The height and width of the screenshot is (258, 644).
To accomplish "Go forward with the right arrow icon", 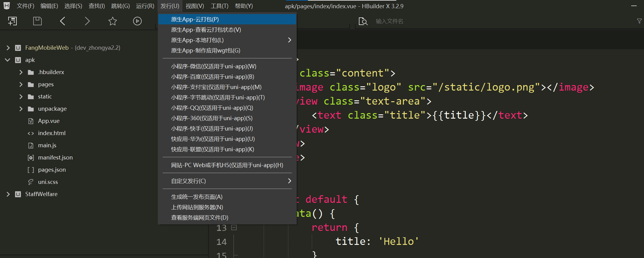I will [87, 21].
